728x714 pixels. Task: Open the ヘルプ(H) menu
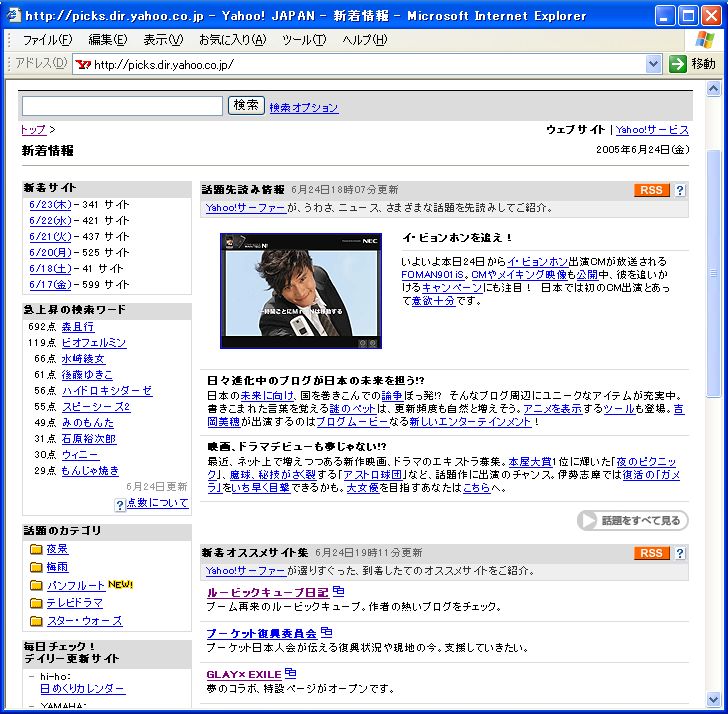364,40
